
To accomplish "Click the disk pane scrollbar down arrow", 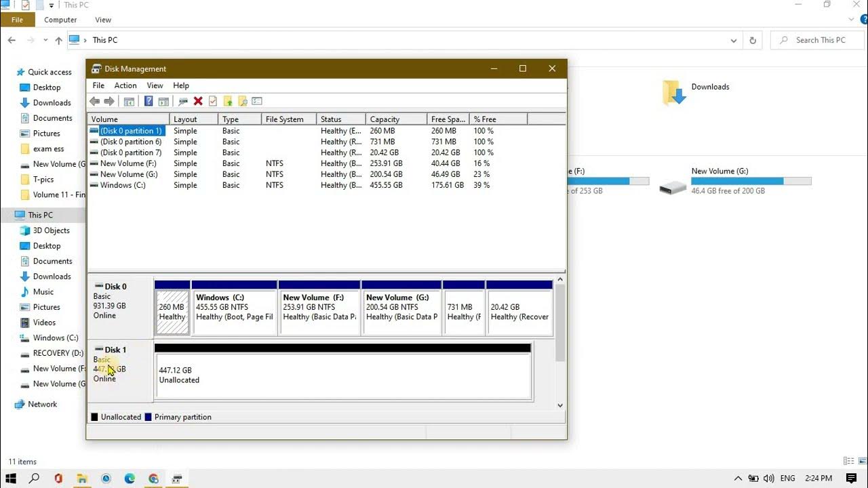I will coord(560,405).
